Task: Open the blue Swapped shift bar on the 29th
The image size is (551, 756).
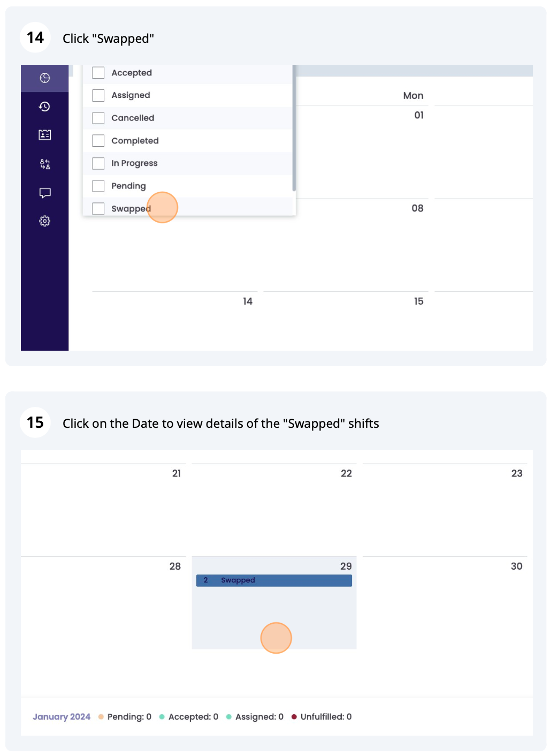Action: 274,580
